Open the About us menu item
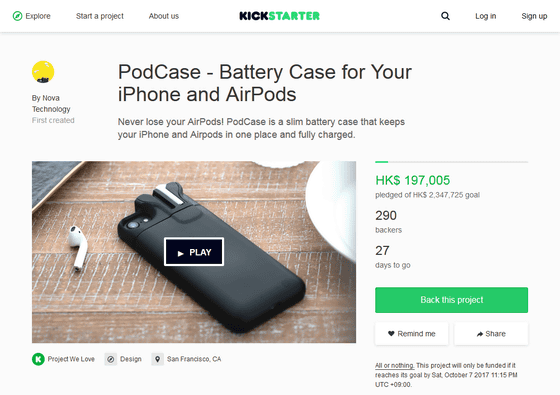The height and width of the screenshot is (395, 560). (164, 16)
